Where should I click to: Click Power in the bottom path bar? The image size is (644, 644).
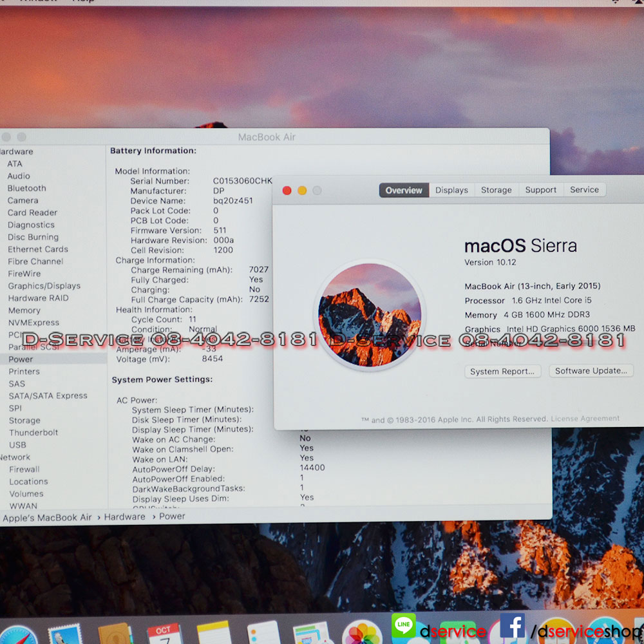pyautogui.click(x=172, y=516)
